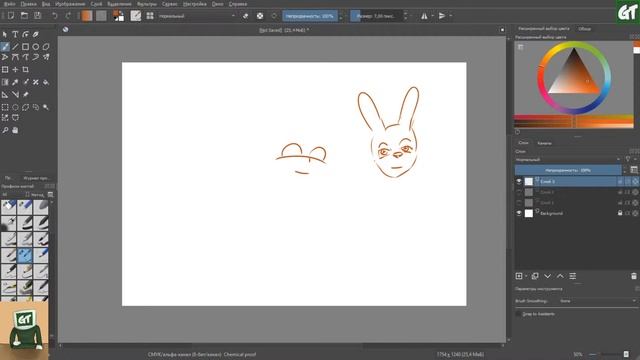
Task: Open the Изображение menu
Action: click(x=70, y=4)
